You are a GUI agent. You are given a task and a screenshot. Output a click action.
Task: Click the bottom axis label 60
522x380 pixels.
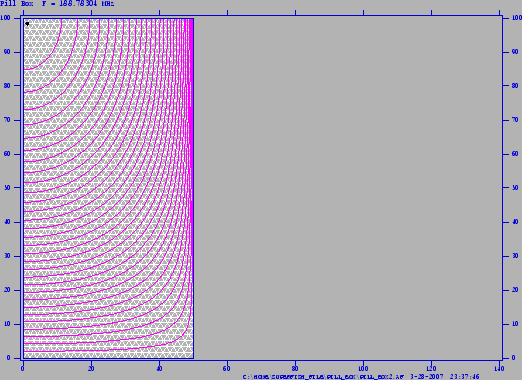(227, 368)
